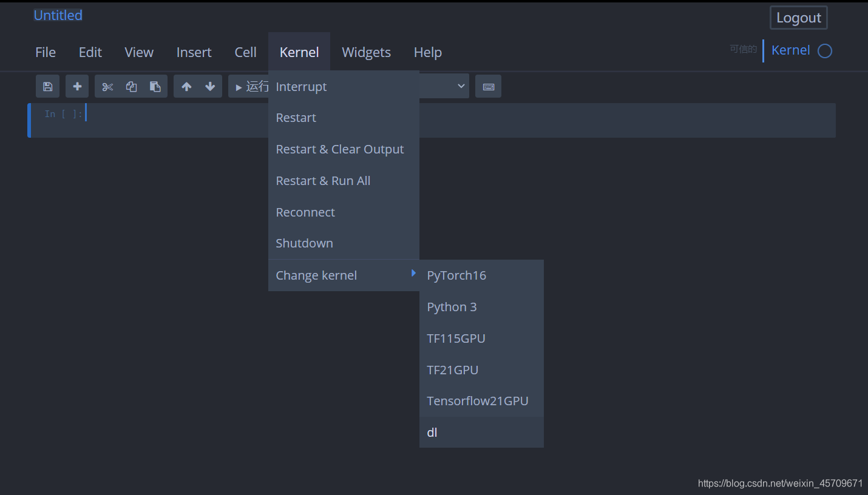Screen dimensions: 868x495
Task: Rename the notebook via Untitled title
Action: click(x=58, y=16)
